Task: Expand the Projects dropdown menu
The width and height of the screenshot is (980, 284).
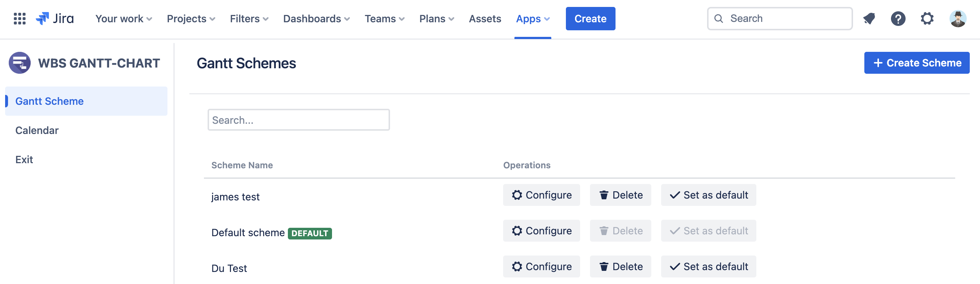Action: [x=191, y=19]
